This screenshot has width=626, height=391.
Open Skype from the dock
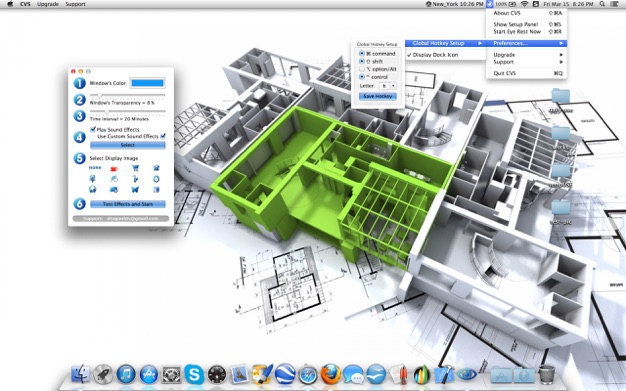(x=194, y=375)
